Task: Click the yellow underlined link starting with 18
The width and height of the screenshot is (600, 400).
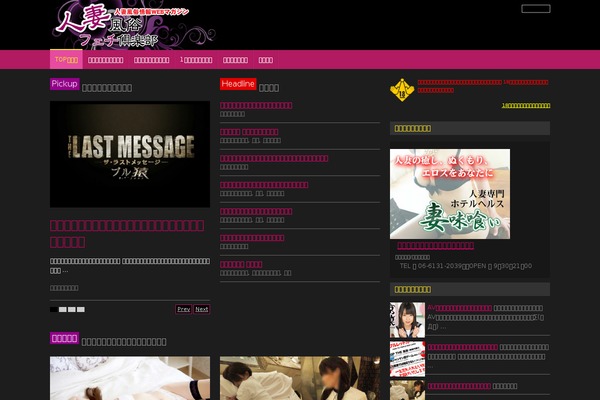Action: coord(526,105)
